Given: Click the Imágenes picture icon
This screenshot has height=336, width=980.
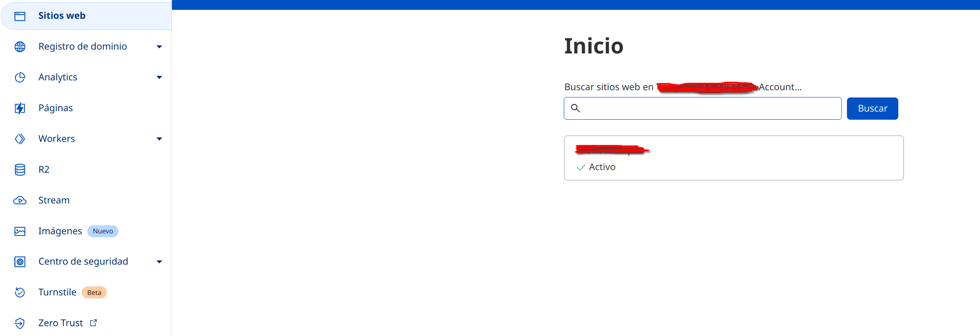Looking at the screenshot, I should click(20, 231).
